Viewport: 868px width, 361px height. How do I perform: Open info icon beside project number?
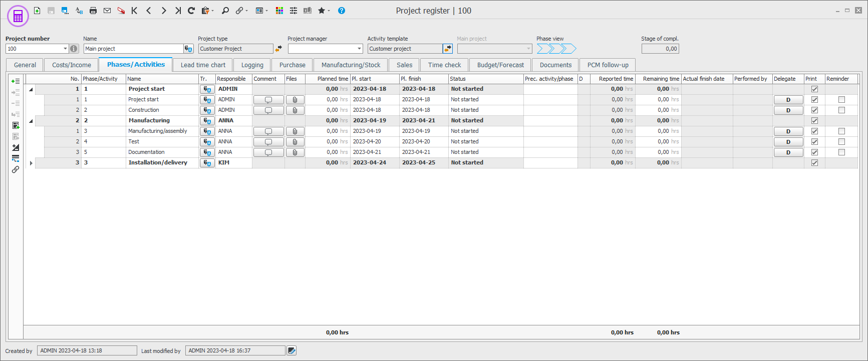point(74,49)
